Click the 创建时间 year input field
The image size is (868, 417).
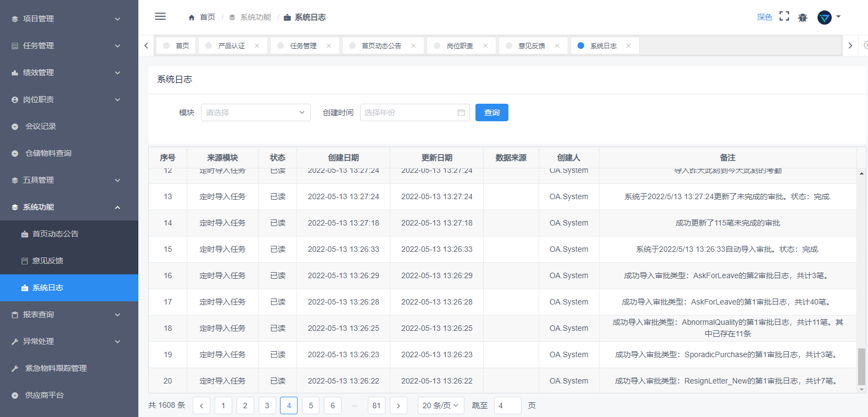coord(415,112)
